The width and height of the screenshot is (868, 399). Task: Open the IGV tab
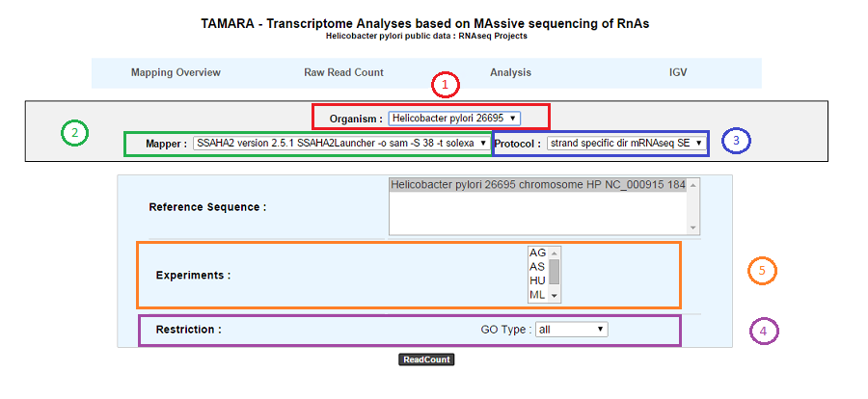(x=678, y=72)
